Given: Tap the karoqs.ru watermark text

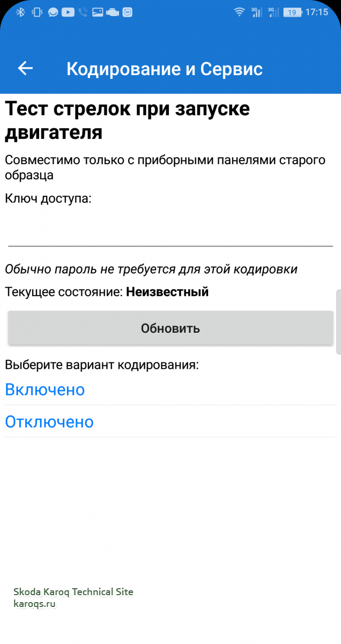Looking at the screenshot, I should 35,604.
